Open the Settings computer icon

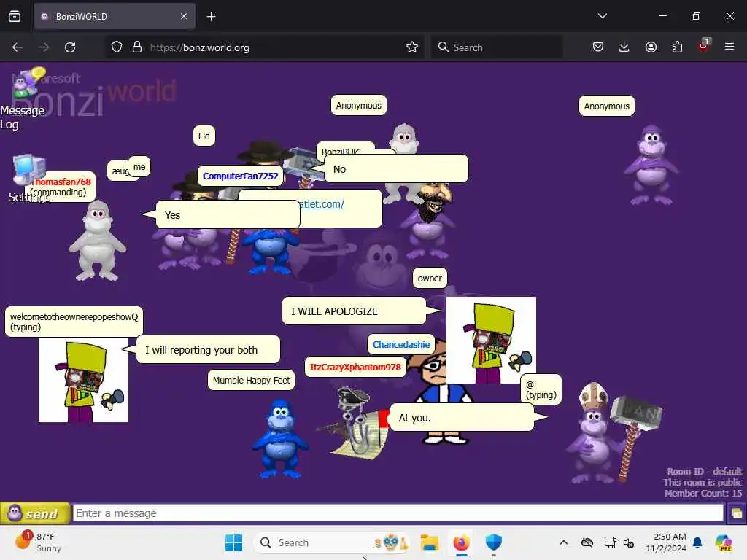[x=28, y=169]
